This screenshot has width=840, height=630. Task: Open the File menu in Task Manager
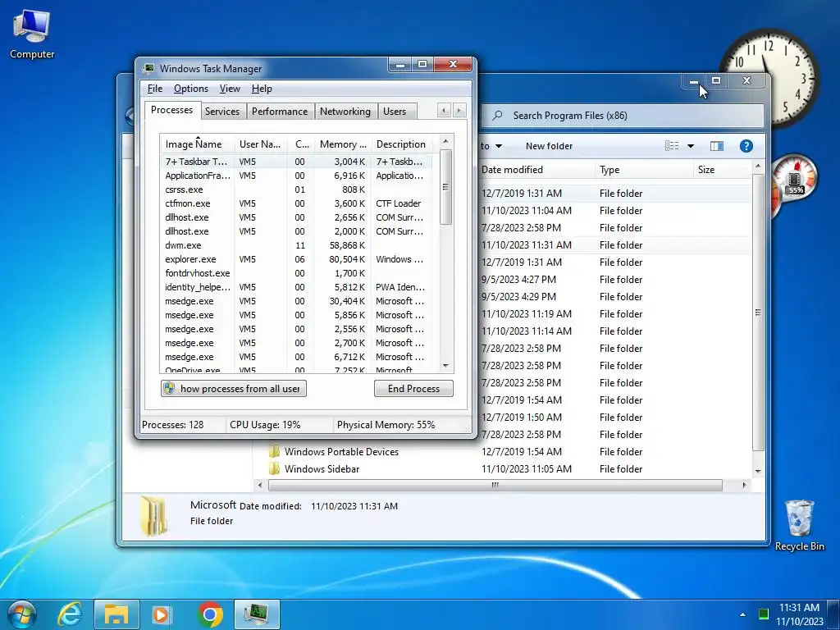[x=155, y=89]
